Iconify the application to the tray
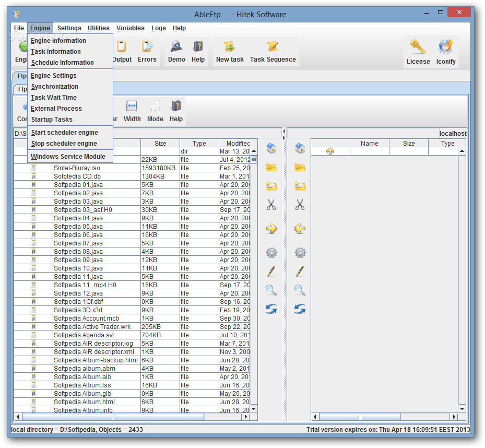Viewport: 485px width, 448px height. (x=446, y=52)
